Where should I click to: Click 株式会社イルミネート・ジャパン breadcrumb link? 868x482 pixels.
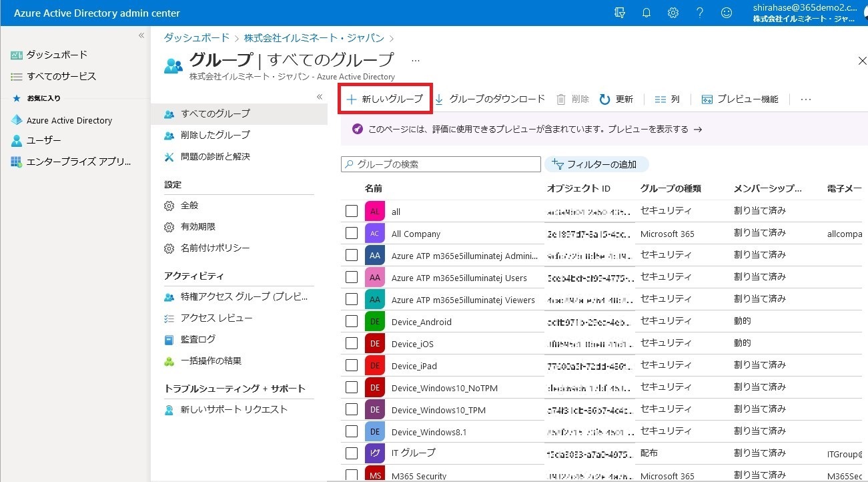(x=314, y=38)
